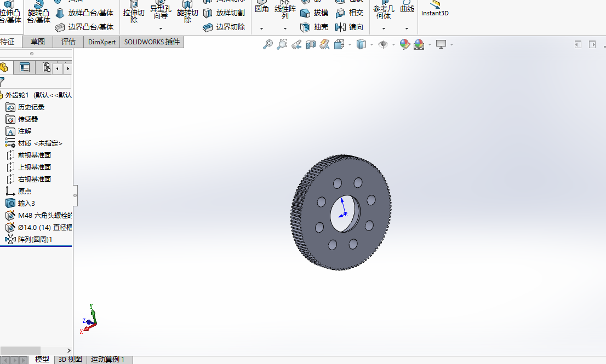
Task: Open the view settings monitor icon
Action: (x=441, y=44)
